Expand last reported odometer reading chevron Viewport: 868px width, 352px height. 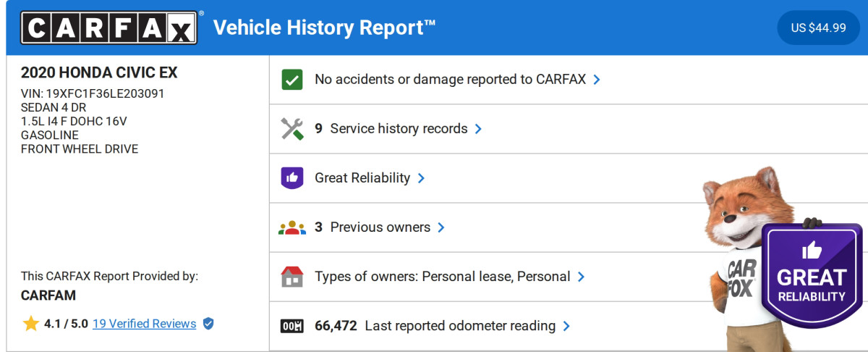[x=566, y=326]
